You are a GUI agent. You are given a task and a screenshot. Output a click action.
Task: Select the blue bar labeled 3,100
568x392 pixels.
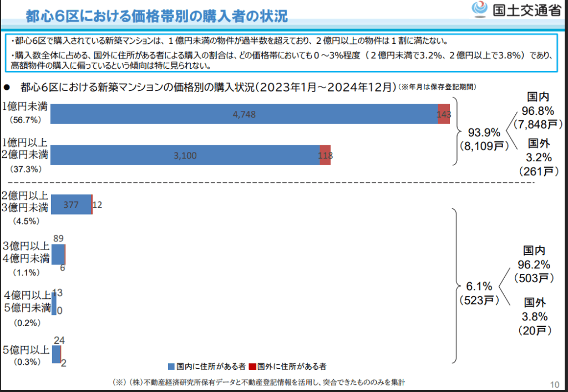click(185, 155)
